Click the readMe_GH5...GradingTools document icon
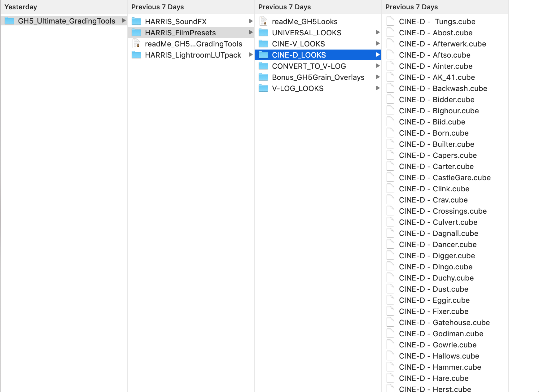Image resolution: width=539 pixels, height=392 pixels. pyautogui.click(x=136, y=44)
